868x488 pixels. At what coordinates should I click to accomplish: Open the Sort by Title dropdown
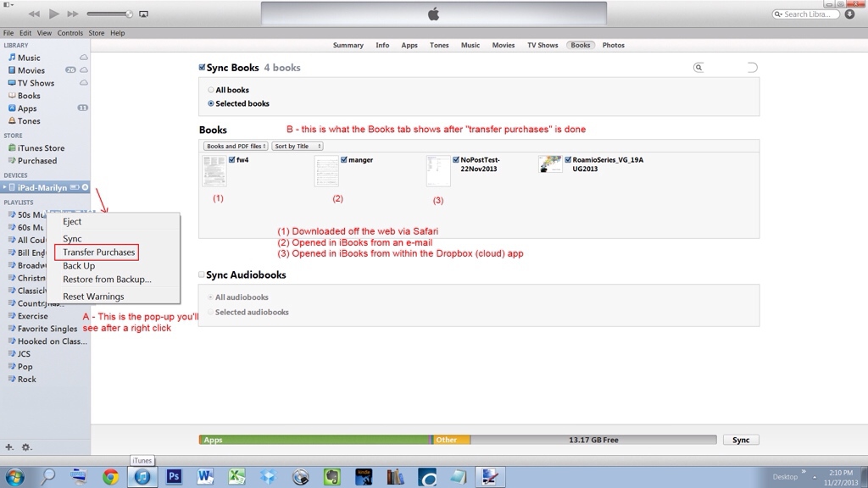(298, 146)
